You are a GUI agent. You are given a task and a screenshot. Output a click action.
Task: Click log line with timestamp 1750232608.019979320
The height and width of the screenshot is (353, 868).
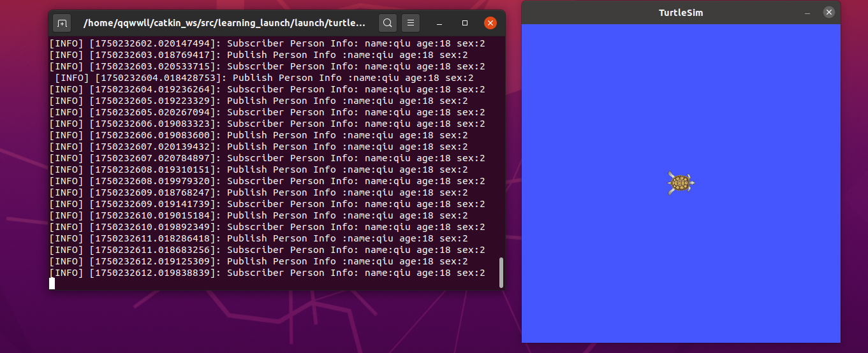pyautogui.click(x=267, y=181)
